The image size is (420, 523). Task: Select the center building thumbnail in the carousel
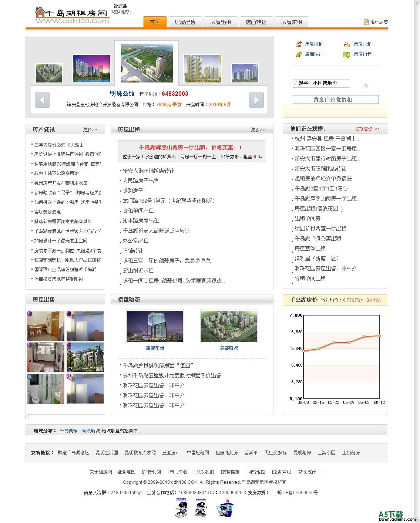[x=147, y=63]
